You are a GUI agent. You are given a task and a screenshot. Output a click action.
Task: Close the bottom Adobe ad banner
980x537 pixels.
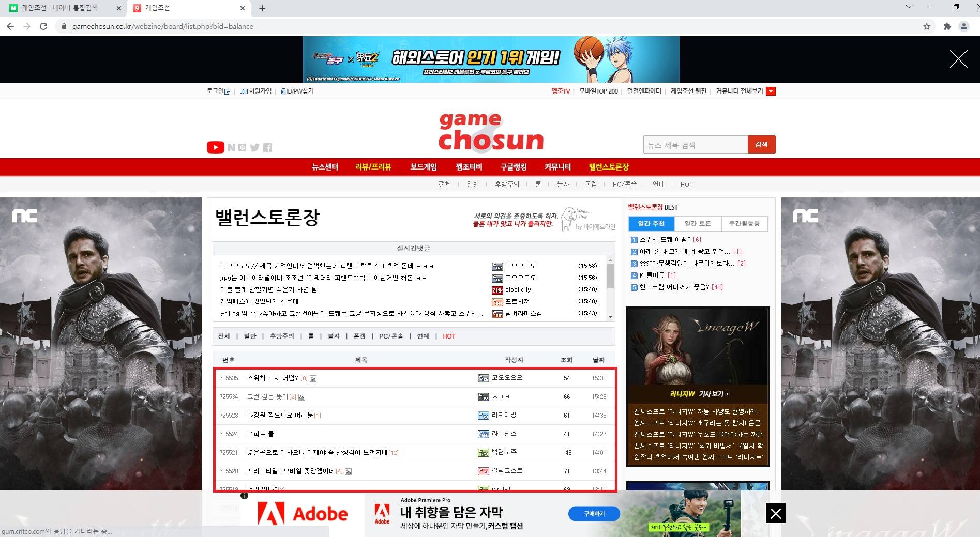775,513
